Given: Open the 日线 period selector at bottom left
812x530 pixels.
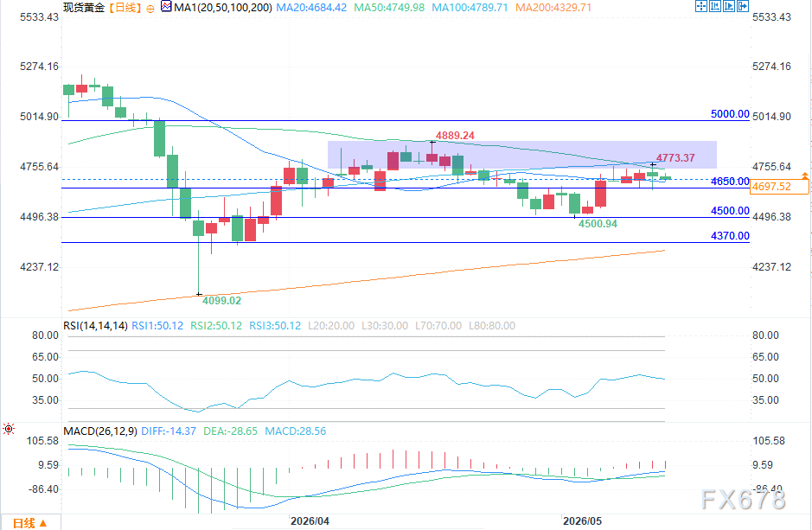Looking at the screenshot, I should coord(30,523).
